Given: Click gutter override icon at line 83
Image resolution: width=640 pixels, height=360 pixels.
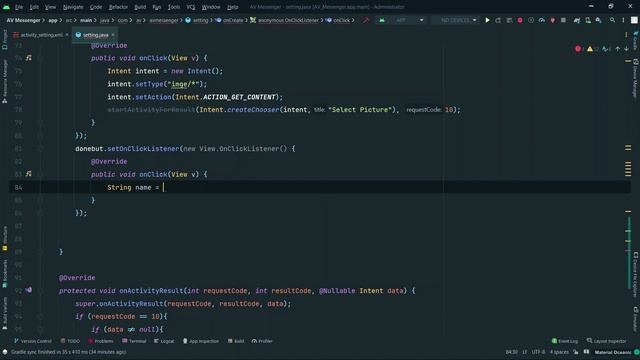Looking at the screenshot, I should tap(29, 174).
